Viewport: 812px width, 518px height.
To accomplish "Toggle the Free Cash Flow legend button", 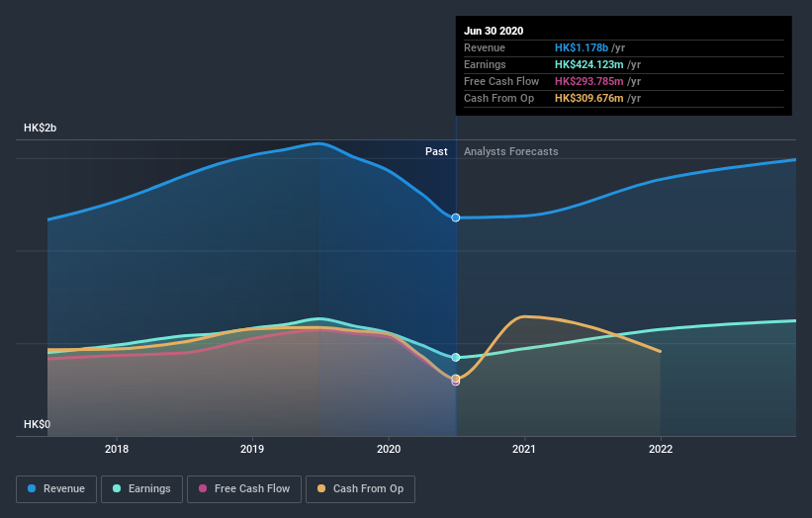I will tap(244, 489).
